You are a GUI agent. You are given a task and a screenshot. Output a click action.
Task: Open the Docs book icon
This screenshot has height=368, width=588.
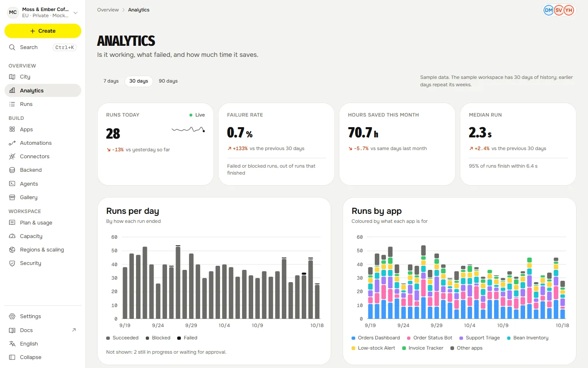pos(12,330)
